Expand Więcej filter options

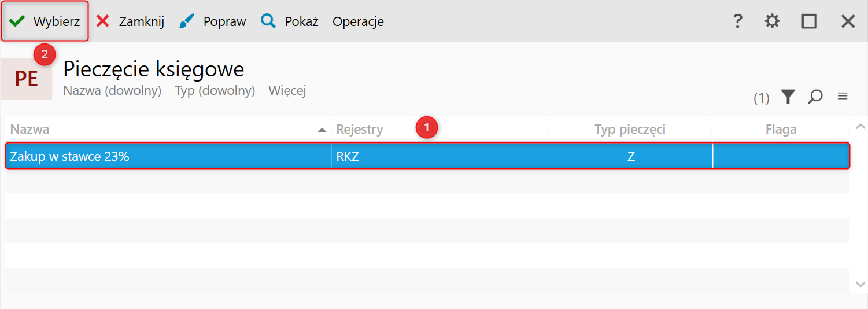[287, 91]
